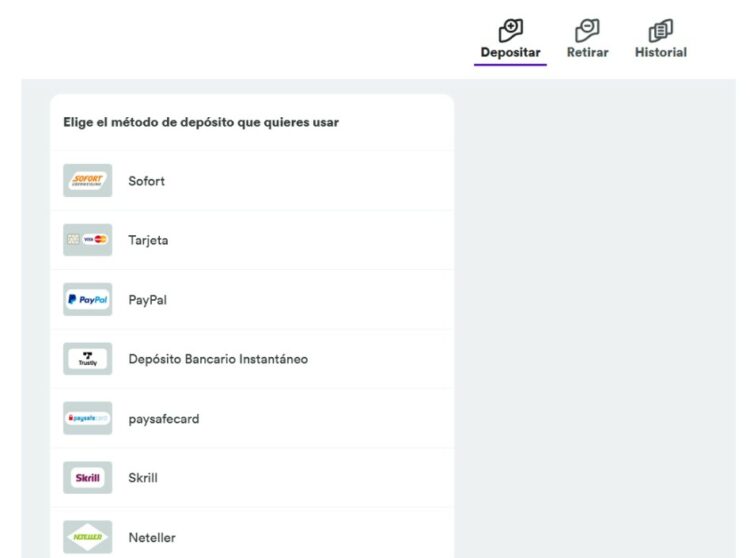This screenshot has width=750, height=558.
Task: Click the PayPal logo icon
Action: (87, 299)
